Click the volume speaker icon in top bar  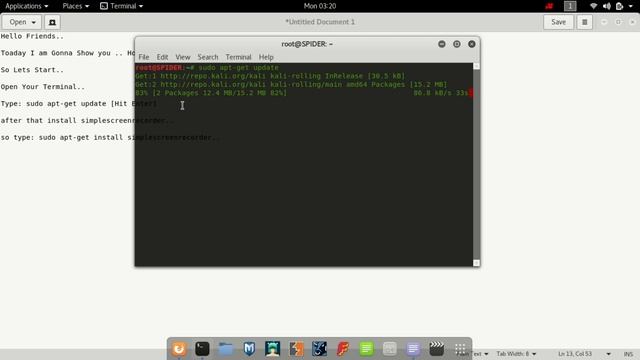[x=607, y=6]
